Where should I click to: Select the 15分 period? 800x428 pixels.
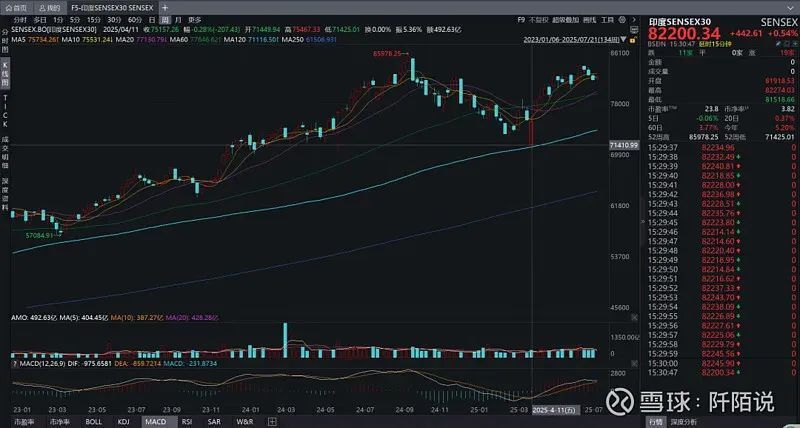click(x=93, y=20)
